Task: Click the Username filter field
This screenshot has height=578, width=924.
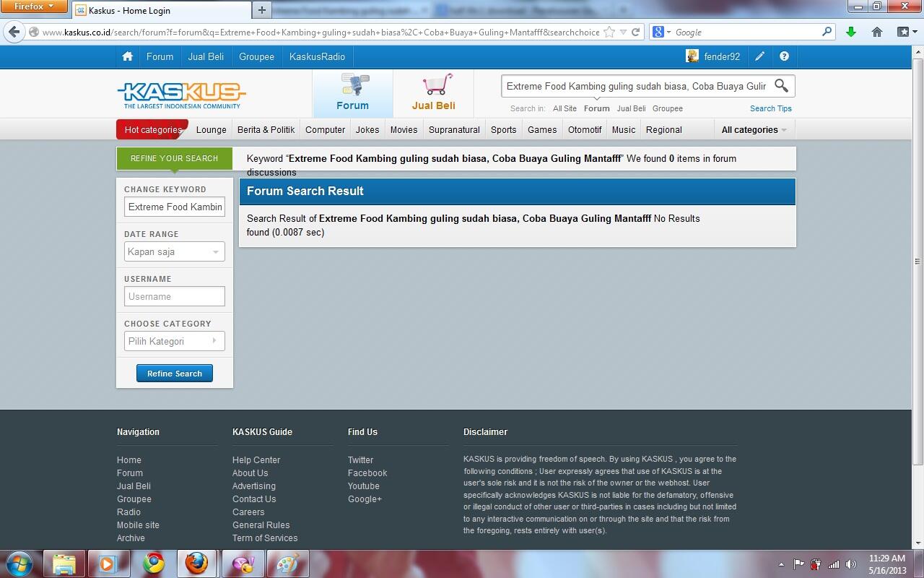Action: pos(175,296)
